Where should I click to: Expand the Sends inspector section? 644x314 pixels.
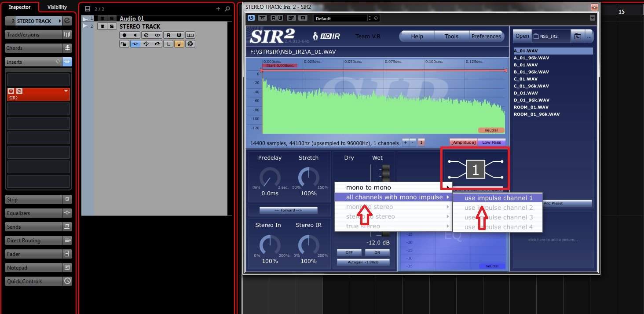click(x=33, y=226)
